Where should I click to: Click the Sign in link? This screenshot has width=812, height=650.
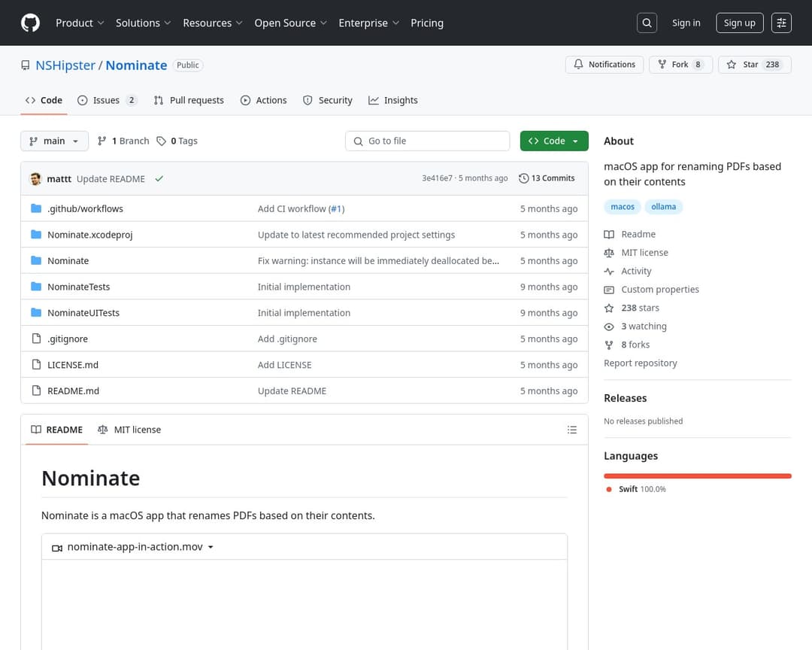tap(686, 23)
